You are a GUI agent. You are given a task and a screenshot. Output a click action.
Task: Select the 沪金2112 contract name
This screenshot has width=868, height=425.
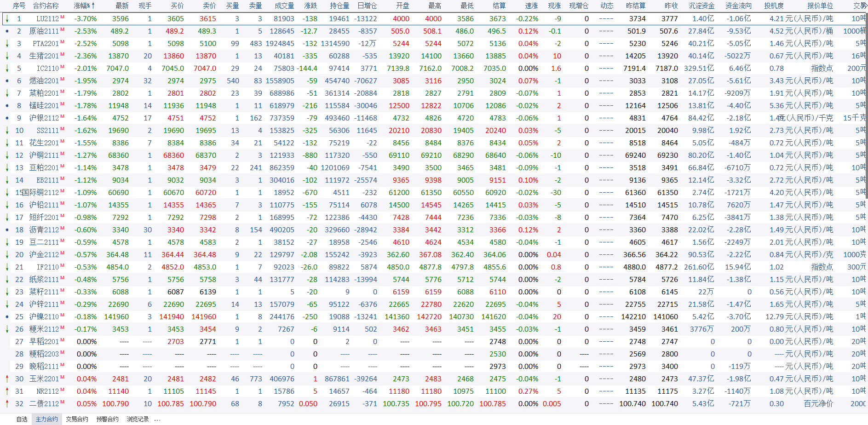click(44, 255)
